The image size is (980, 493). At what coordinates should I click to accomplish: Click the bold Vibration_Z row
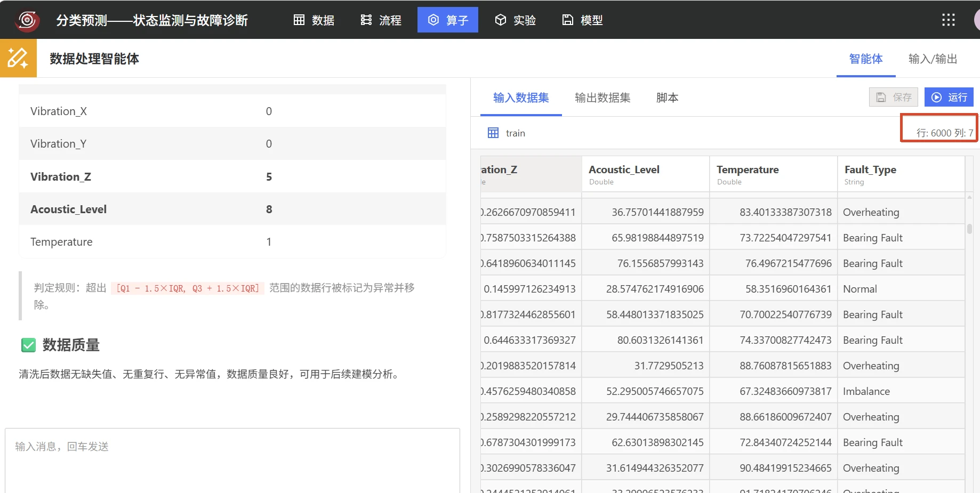[232, 176]
